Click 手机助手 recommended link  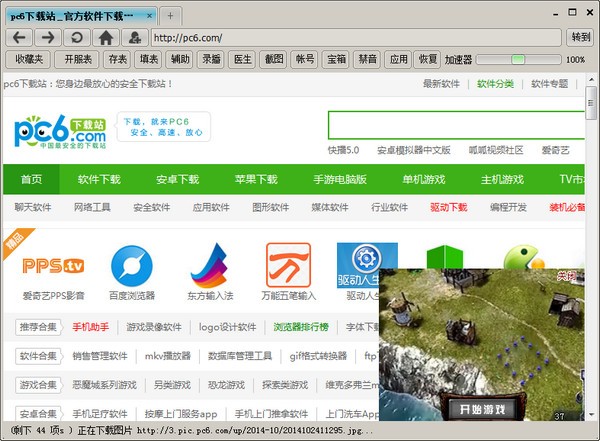point(91,327)
